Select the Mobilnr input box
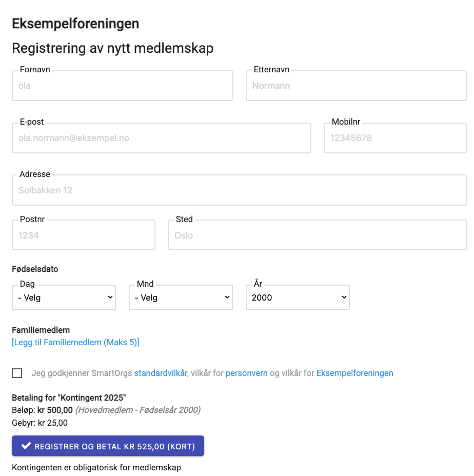 pos(396,138)
